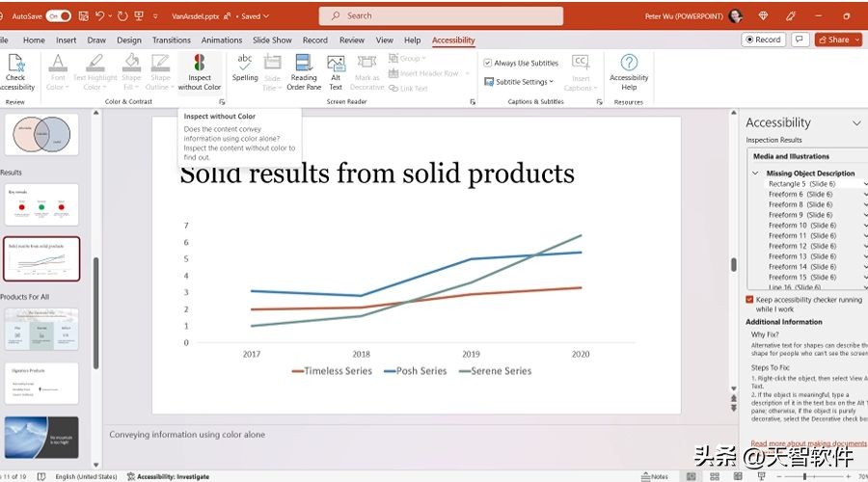Click the Undo icon in title bar

click(x=99, y=16)
